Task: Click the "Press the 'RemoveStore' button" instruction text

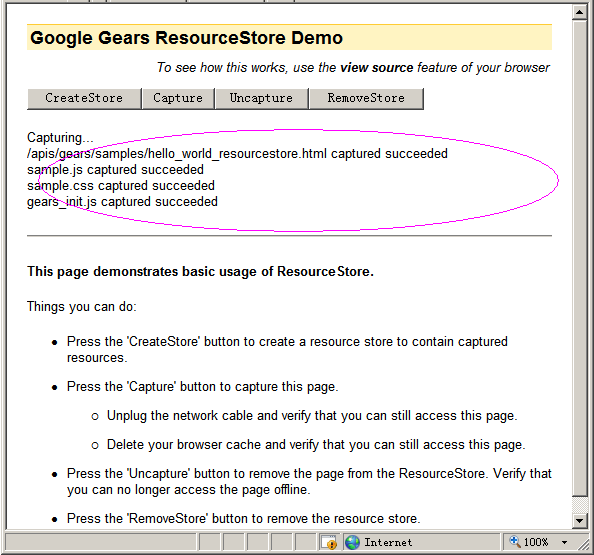Action: tap(244, 518)
